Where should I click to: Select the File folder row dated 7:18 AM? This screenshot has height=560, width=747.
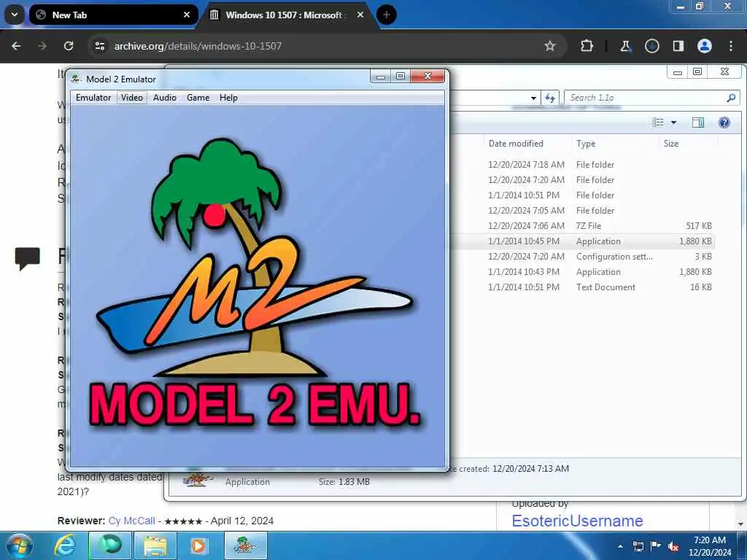coord(583,164)
